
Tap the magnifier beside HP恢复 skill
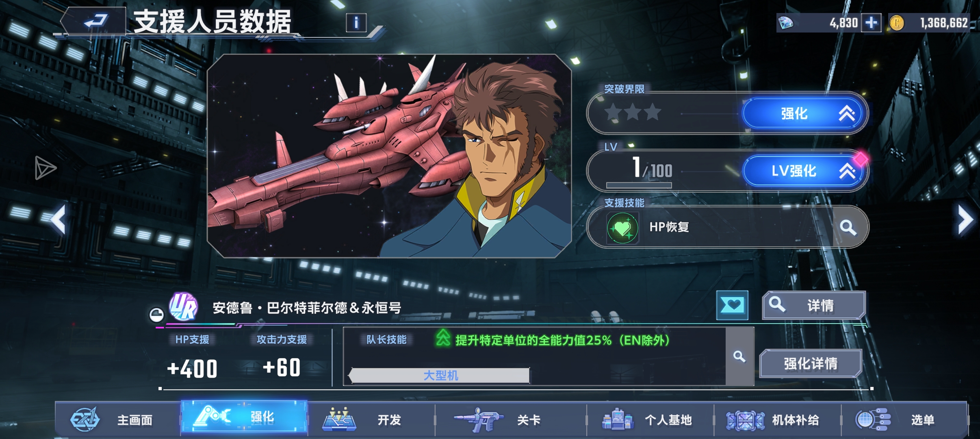click(x=848, y=227)
